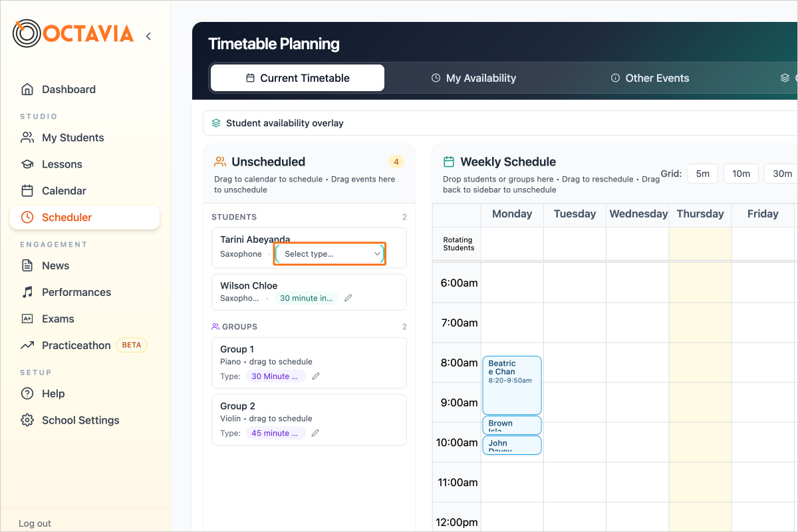Set grid to 5m
798x532 pixels.
(702, 174)
